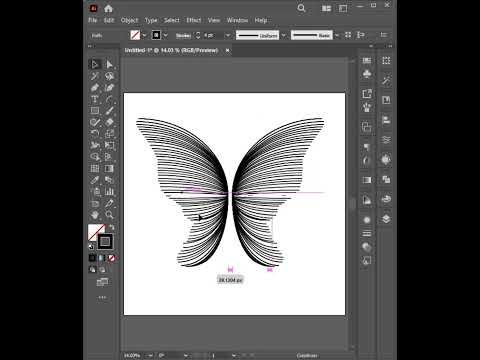Image resolution: width=480 pixels, height=360 pixels.
Task: Expand the Uniform variable width profile dropdown
Action: tap(284, 35)
